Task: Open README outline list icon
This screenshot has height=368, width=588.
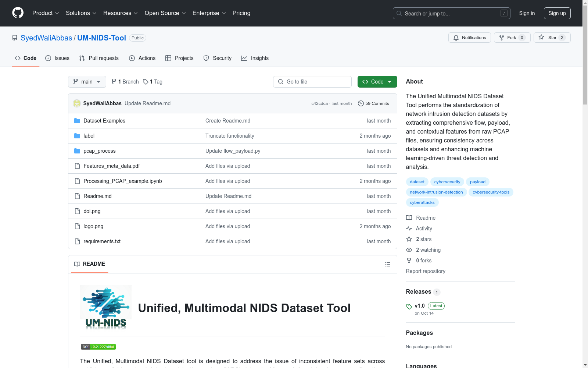Action: point(387,264)
